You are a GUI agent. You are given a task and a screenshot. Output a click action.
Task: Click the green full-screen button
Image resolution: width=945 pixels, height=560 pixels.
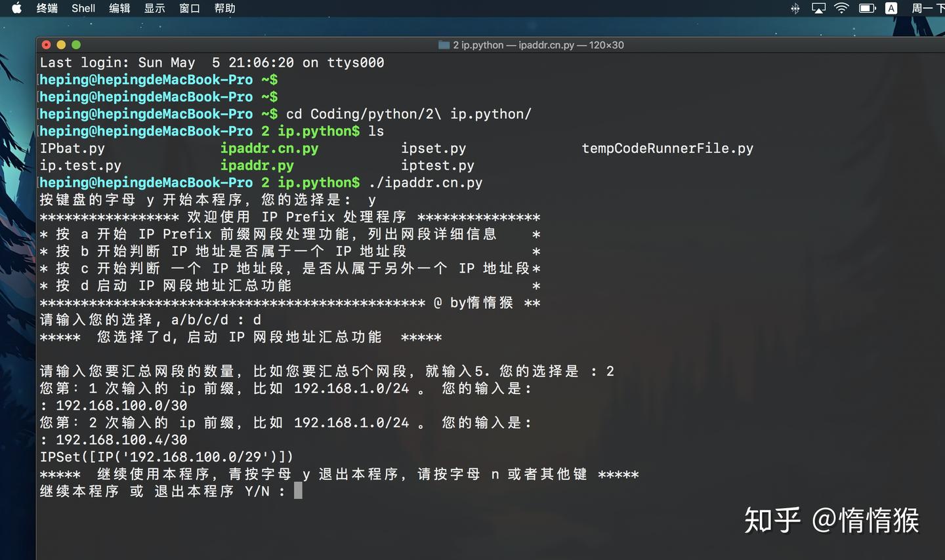[x=75, y=45]
